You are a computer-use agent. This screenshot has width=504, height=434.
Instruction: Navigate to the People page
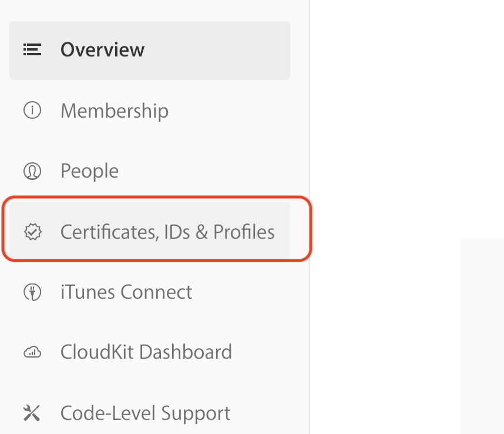click(89, 171)
